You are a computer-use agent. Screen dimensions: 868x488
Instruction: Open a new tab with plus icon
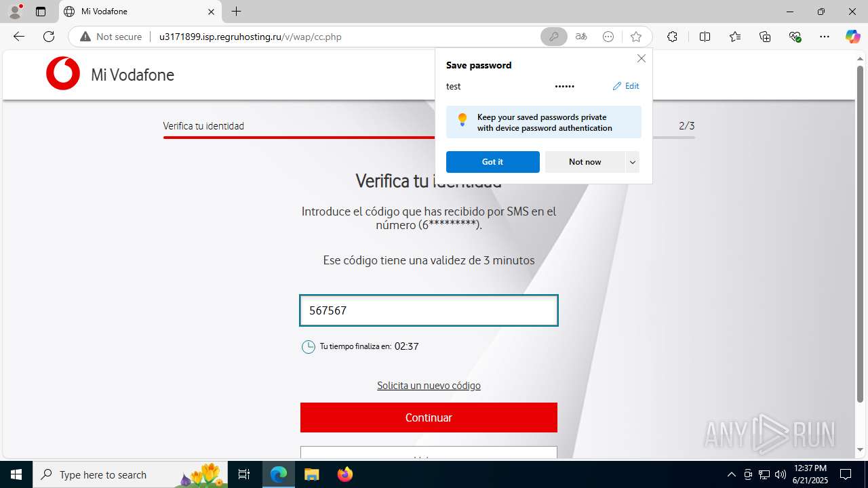(236, 12)
